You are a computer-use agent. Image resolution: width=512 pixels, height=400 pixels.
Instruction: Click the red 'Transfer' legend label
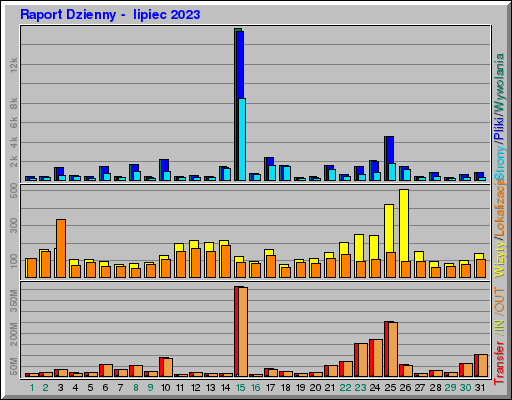click(500, 363)
